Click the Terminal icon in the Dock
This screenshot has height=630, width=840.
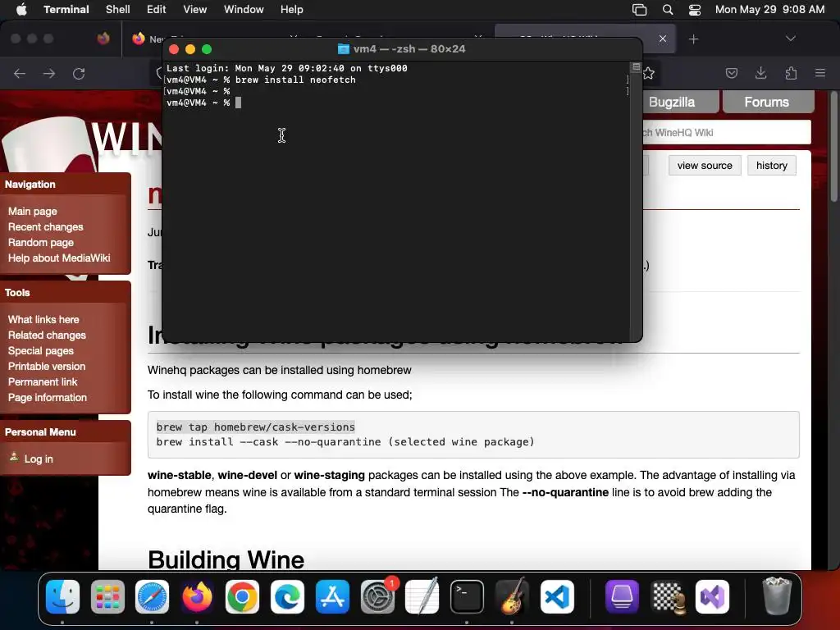pos(467,597)
